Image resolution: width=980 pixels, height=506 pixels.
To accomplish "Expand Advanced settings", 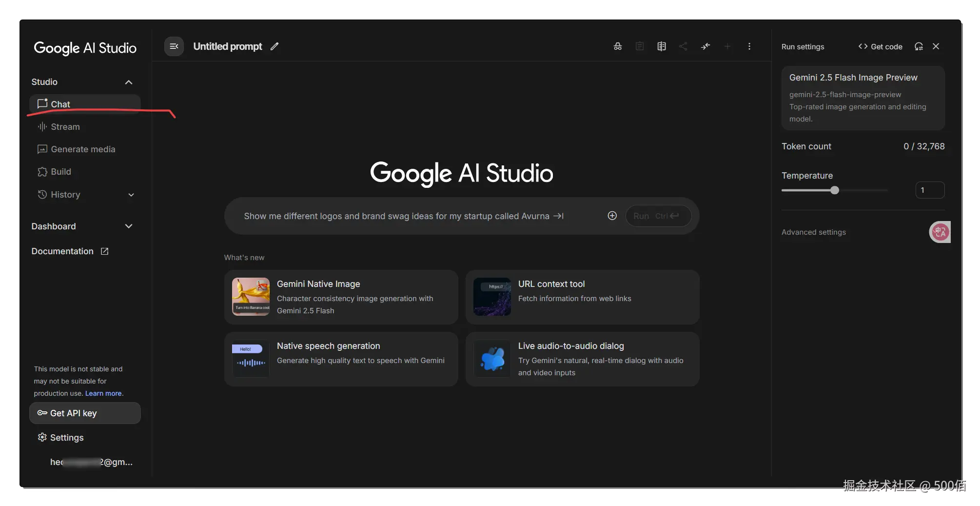I will [814, 232].
